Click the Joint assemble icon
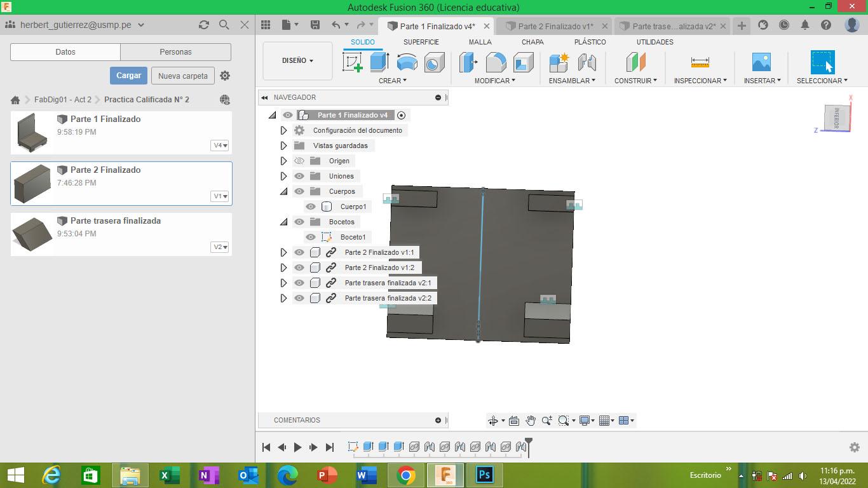868x488 pixels. tap(587, 62)
